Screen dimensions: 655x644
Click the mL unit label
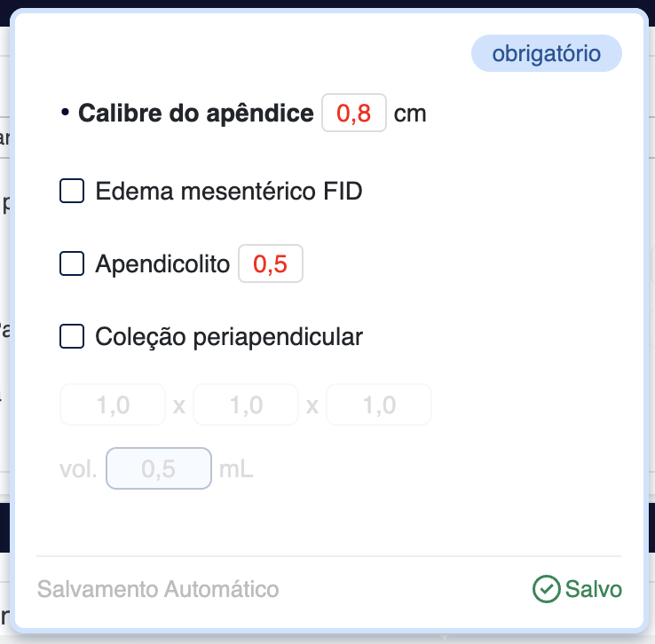tap(236, 469)
